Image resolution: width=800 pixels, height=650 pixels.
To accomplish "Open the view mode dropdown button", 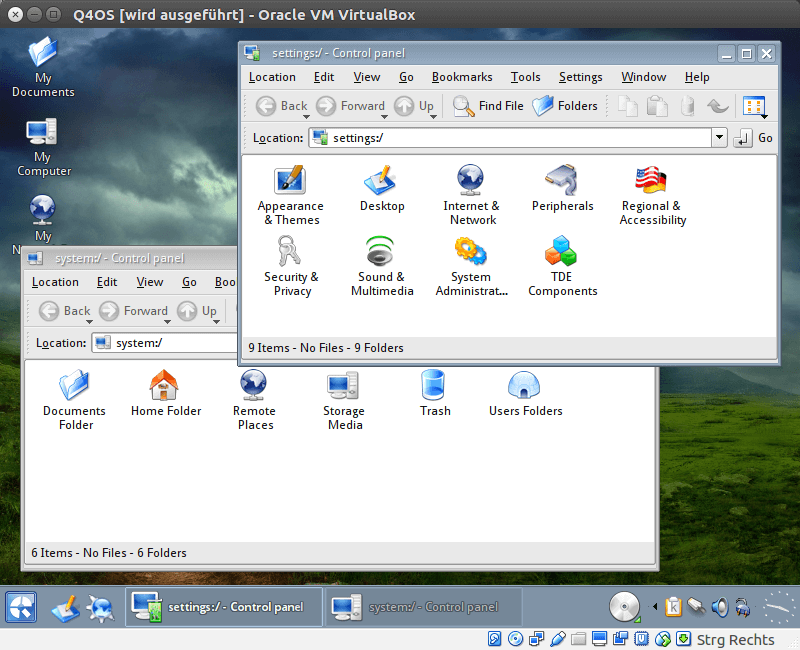I will click(x=754, y=107).
